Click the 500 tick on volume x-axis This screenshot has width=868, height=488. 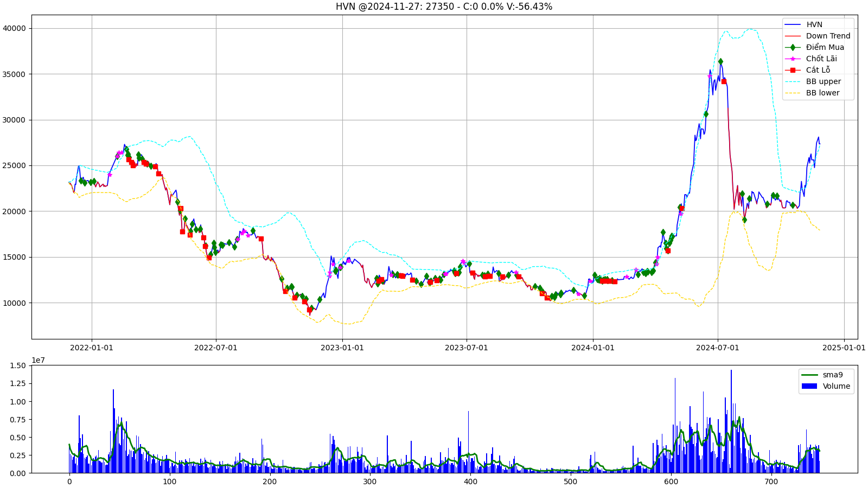[x=571, y=481]
